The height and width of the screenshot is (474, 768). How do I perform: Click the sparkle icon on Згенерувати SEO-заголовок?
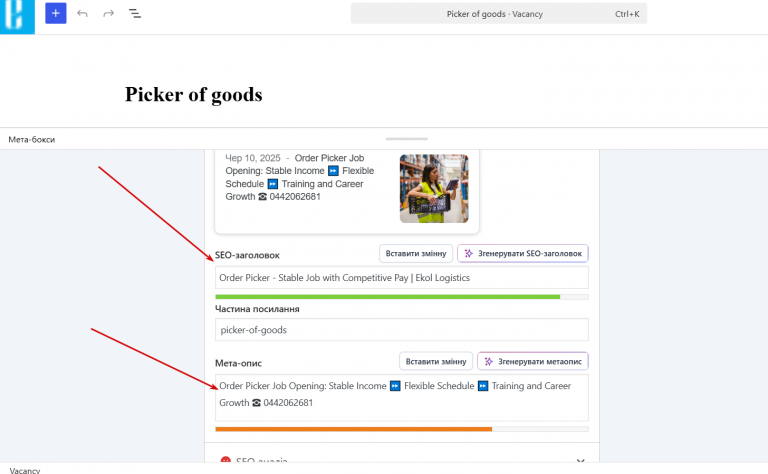pyautogui.click(x=469, y=253)
